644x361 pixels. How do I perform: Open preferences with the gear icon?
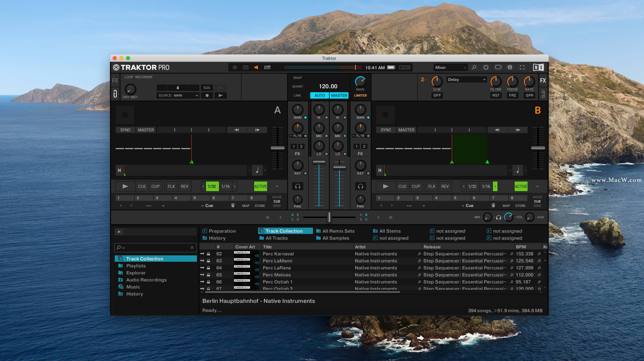tap(486, 68)
